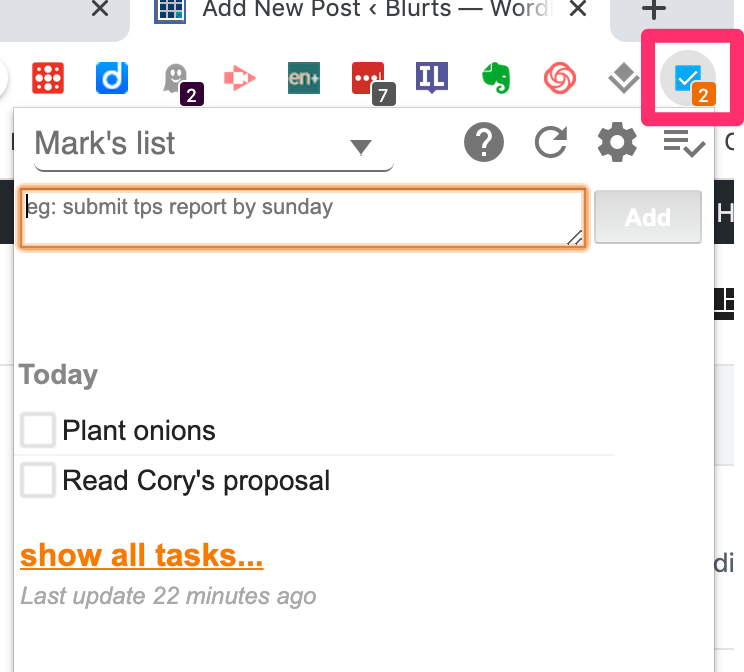The width and height of the screenshot is (744, 672).
Task: Click the Ghostery ghost extension icon
Action: (182, 83)
